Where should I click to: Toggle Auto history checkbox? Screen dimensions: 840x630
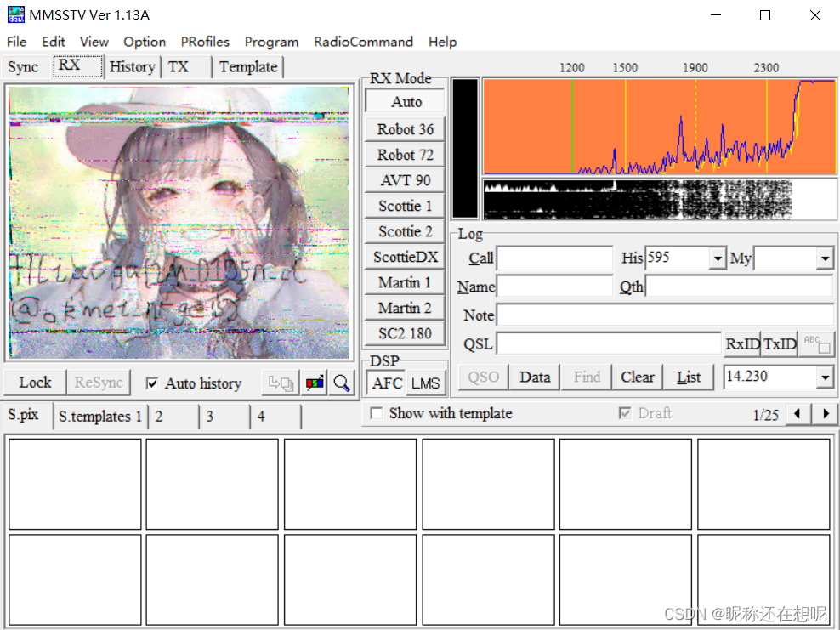[152, 383]
